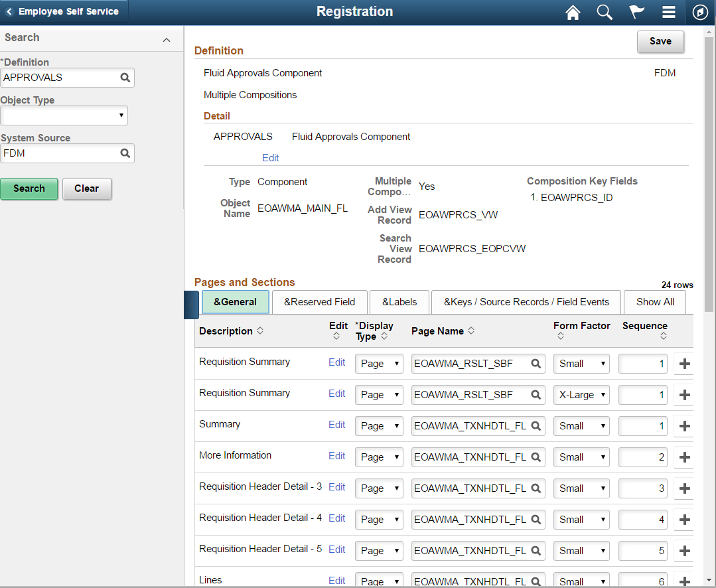Collapse the Search panel
The image size is (716, 588).
[x=167, y=38]
